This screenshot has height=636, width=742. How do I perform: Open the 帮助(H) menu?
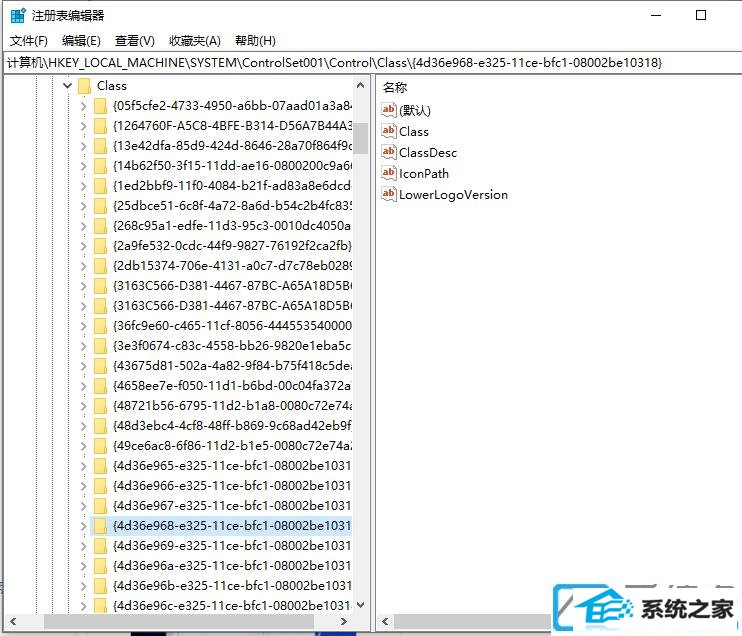pos(256,41)
